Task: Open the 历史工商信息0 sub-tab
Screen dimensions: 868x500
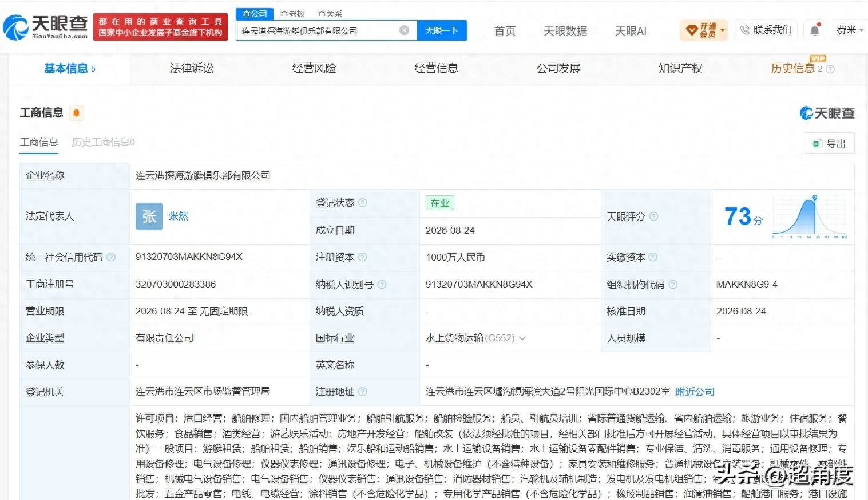Action: (103, 142)
